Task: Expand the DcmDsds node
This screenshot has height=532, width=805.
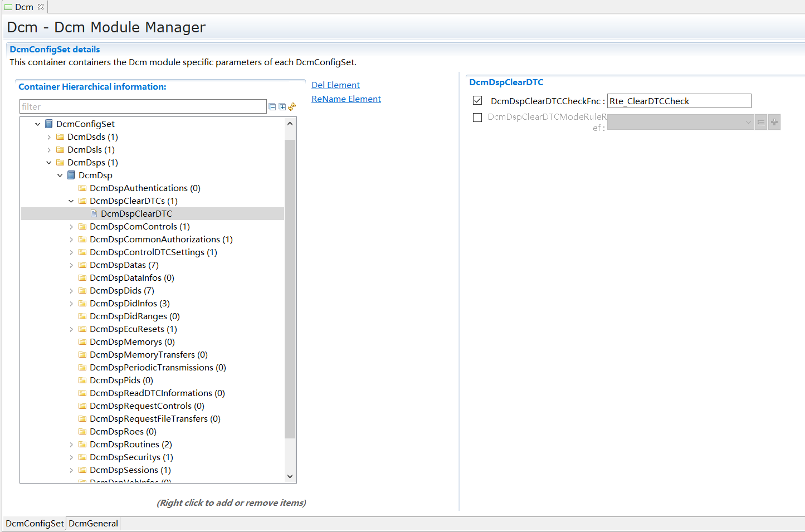Action: [49, 137]
